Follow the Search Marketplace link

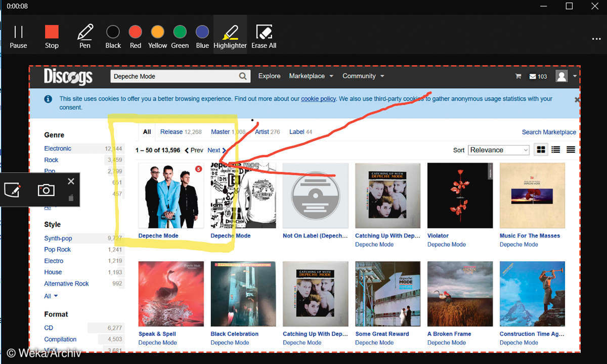coord(549,132)
